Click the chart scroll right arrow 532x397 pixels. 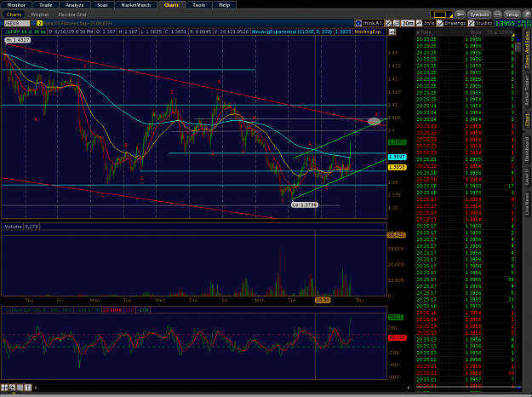click(409, 388)
